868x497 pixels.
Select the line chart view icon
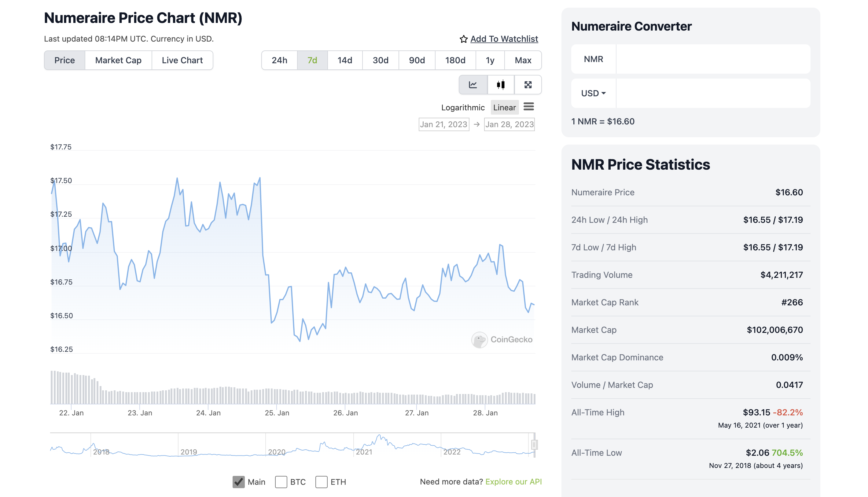pyautogui.click(x=473, y=85)
